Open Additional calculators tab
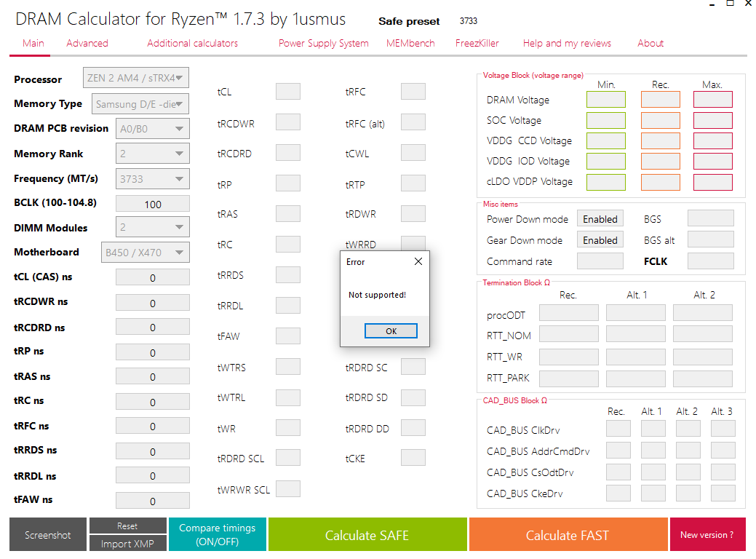This screenshot has height=559, width=756. (x=192, y=44)
